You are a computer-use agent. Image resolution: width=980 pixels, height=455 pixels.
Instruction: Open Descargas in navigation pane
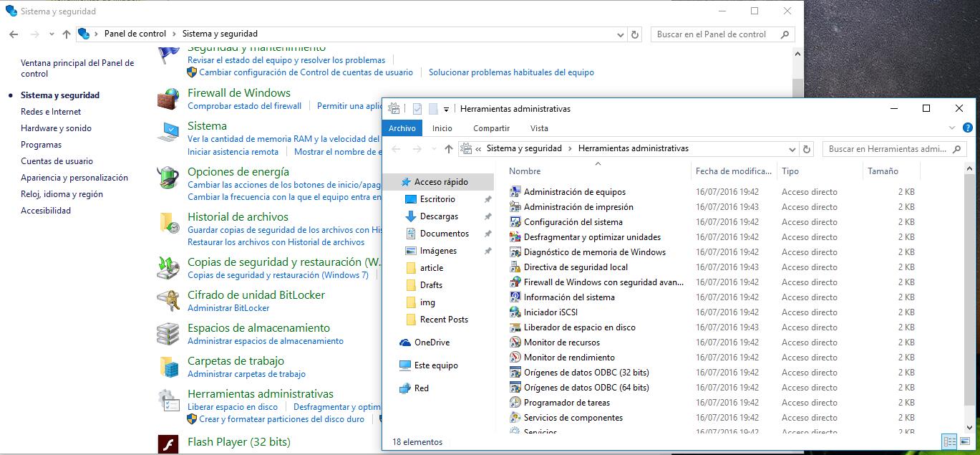(x=439, y=216)
